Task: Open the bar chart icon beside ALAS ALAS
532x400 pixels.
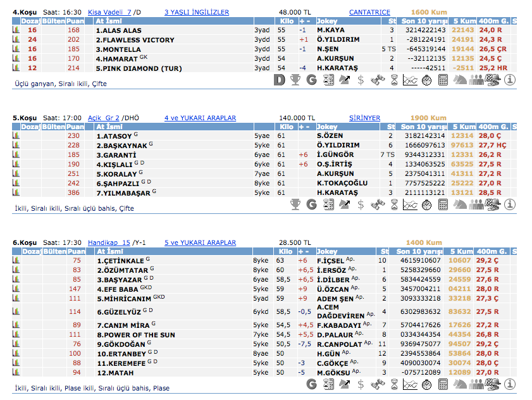Action: 16,30
